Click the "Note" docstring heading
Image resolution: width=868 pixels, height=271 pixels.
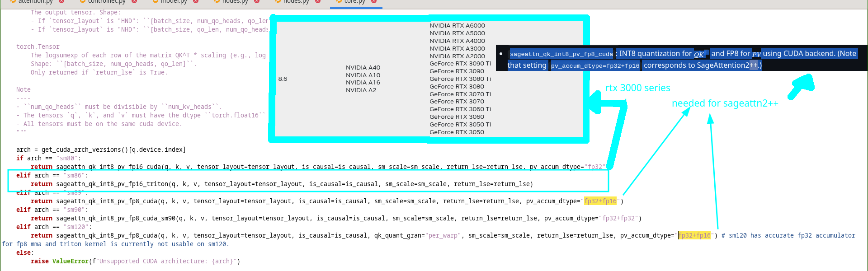click(24, 90)
